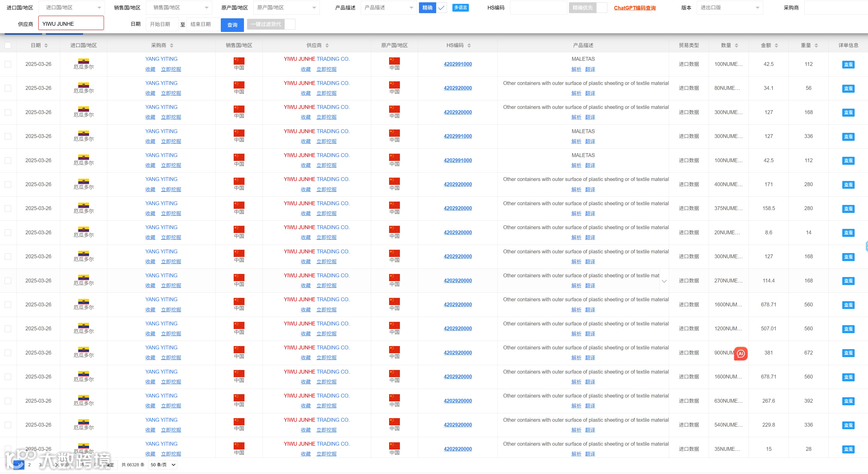Sort by 数量 column sort arrows
Viewport: 868px width, 474px height.
pyautogui.click(x=736, y=46)
